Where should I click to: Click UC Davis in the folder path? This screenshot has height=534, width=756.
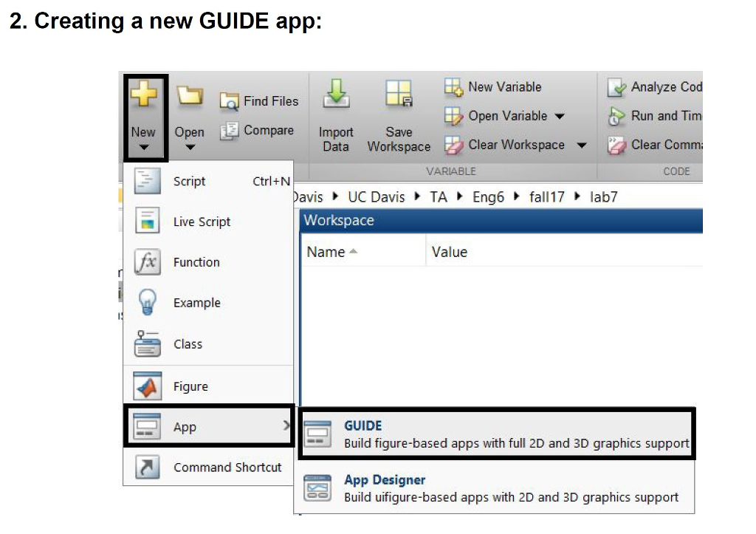(376, 196)
